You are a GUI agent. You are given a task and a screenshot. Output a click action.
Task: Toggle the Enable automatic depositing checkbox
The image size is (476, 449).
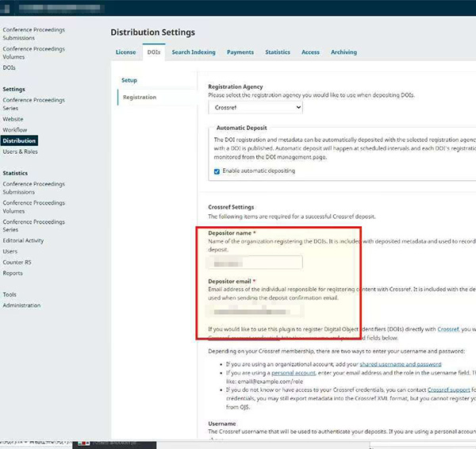[x=217, y=171]
